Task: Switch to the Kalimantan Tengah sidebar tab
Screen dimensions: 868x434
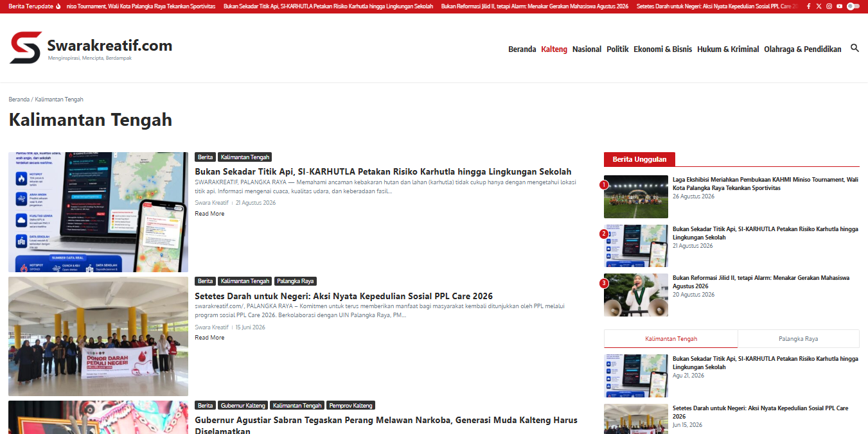Action: point(671,338)
